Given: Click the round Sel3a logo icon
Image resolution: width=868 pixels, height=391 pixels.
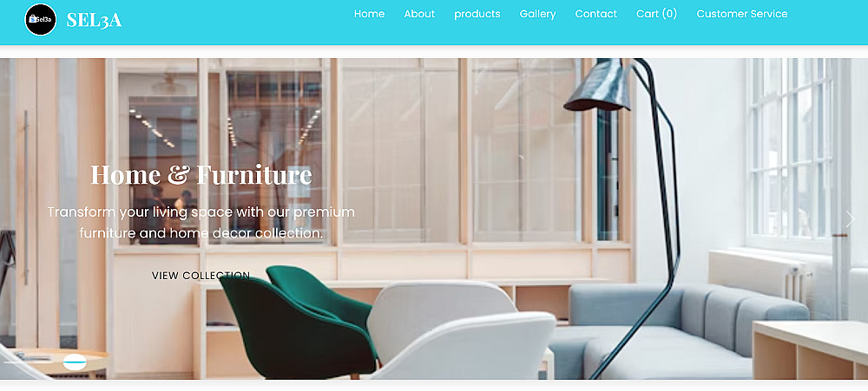Looking at the screenshot, I should [41, 19].
